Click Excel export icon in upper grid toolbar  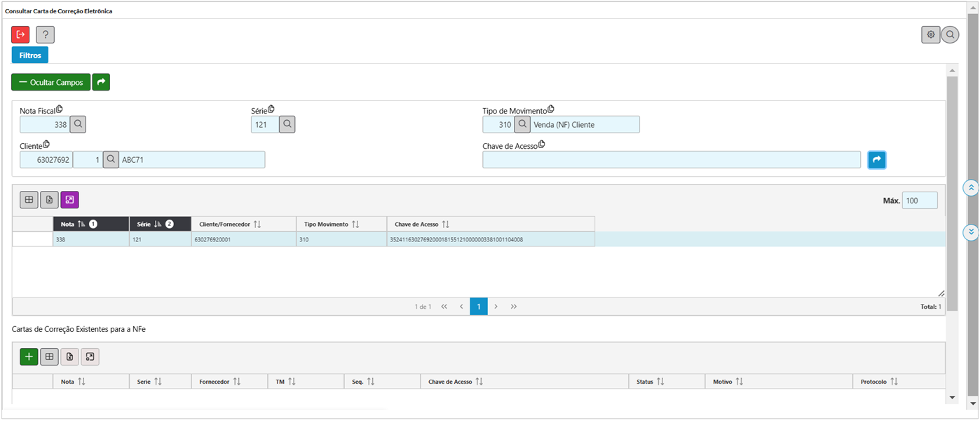click(x=49, y=200)
